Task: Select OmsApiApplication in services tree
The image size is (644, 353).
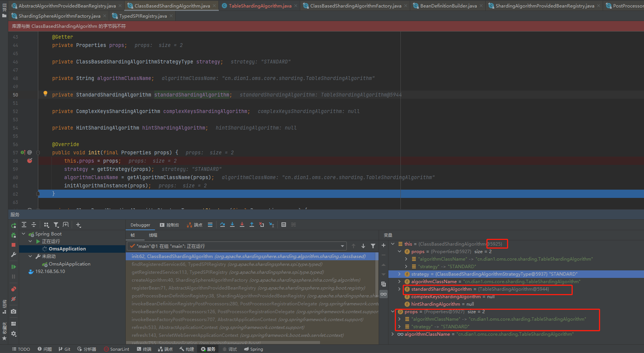Action: click(69, 264)
